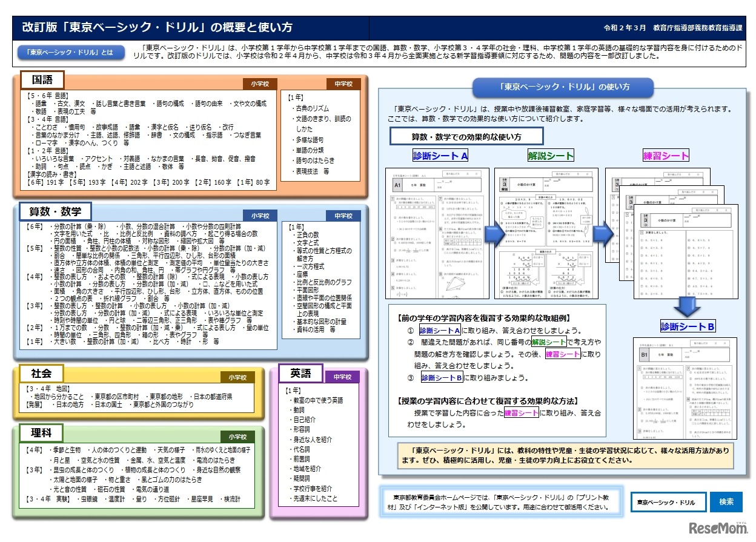
Task: Click 解説シート in step ②
Action: tap(548, 342)
